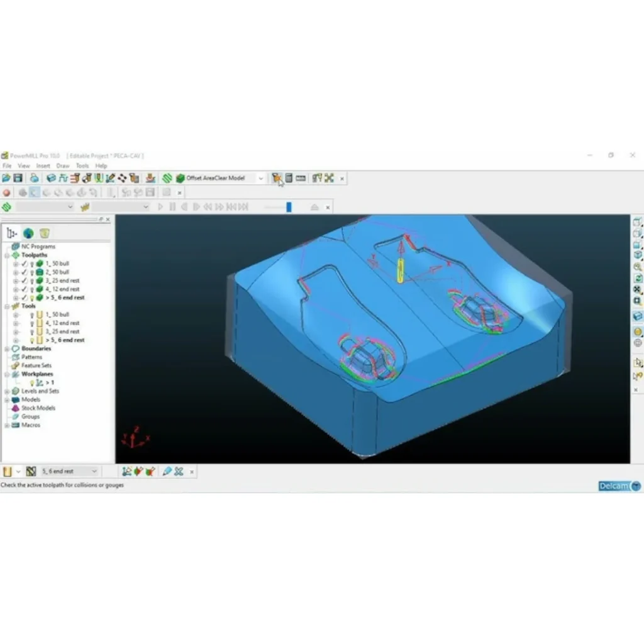The image size is (644, 644).
Task: Toggle the light bulb for tool 4_ 12 end rest
Action: pos(31,323)
